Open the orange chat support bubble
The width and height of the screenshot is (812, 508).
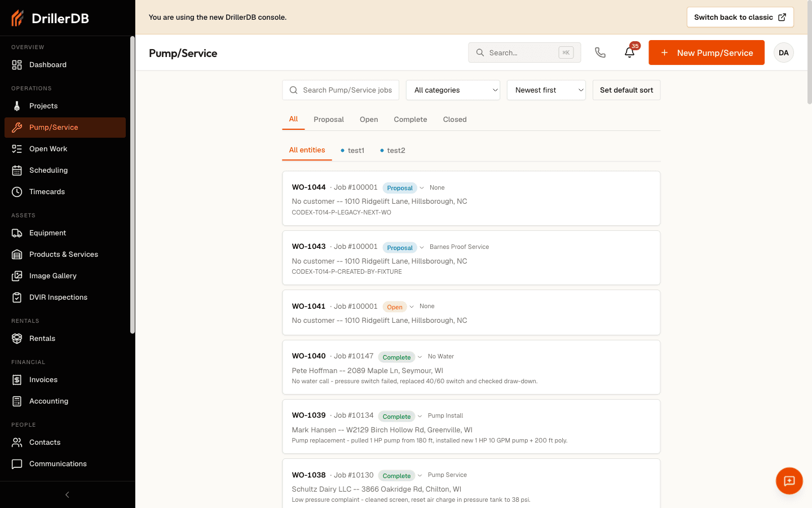click(x=789, y=481)
